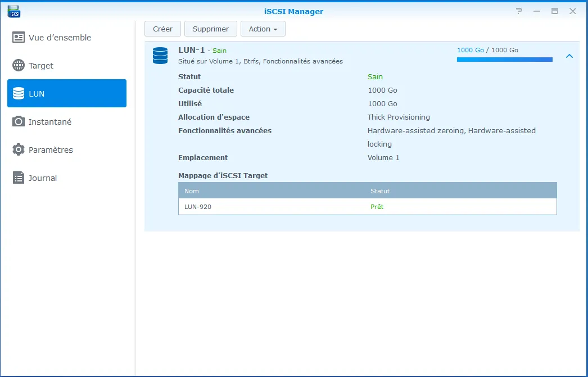Go to the Paramètres section
Screen dimensions: 588x377
(x=51, y=150)
